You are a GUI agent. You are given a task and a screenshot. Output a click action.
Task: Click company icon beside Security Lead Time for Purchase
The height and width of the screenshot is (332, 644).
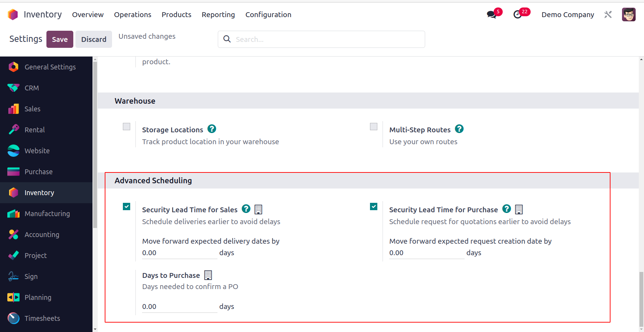coord(519,209)
